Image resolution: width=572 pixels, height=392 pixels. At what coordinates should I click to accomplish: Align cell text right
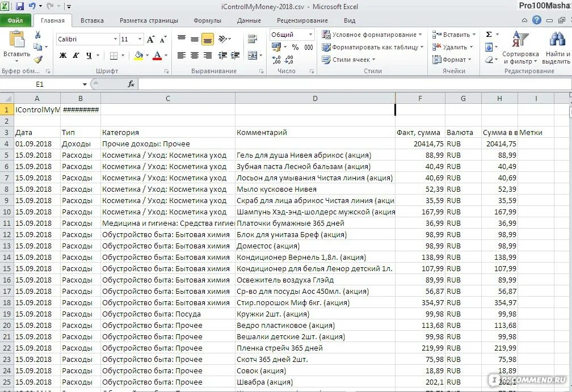208,56
